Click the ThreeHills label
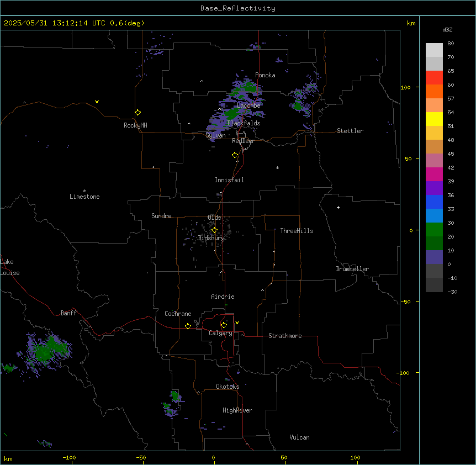The width and height of the screenshot is (476, 465). (x=297, y=231)
